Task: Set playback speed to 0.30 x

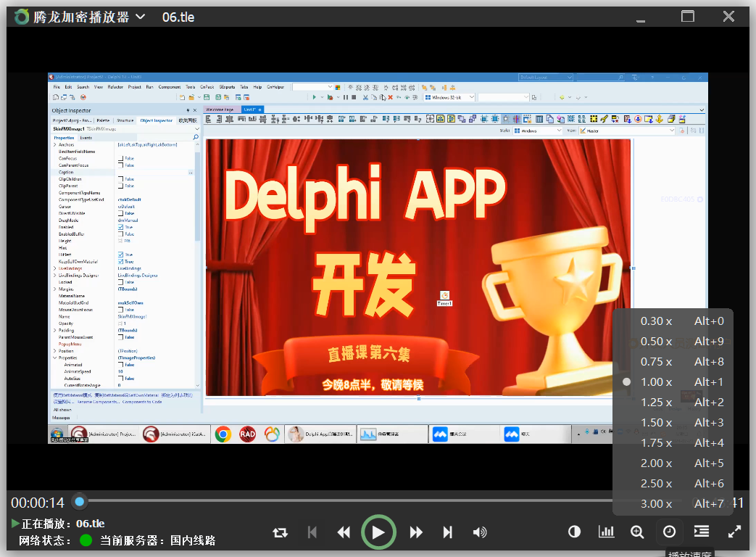Action: [x=673, y=321]
